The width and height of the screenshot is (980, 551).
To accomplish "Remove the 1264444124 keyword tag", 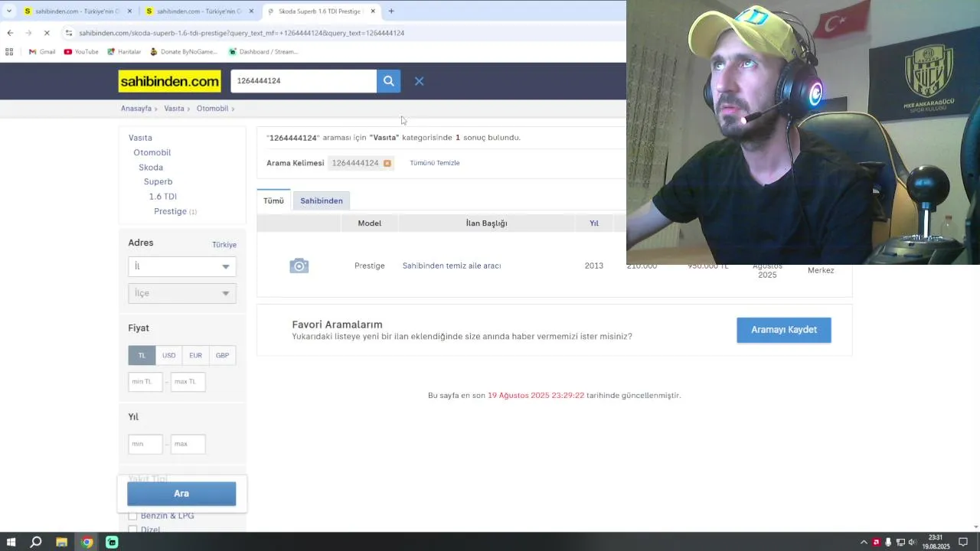I will pyautogui.click(x=387, y=163).
